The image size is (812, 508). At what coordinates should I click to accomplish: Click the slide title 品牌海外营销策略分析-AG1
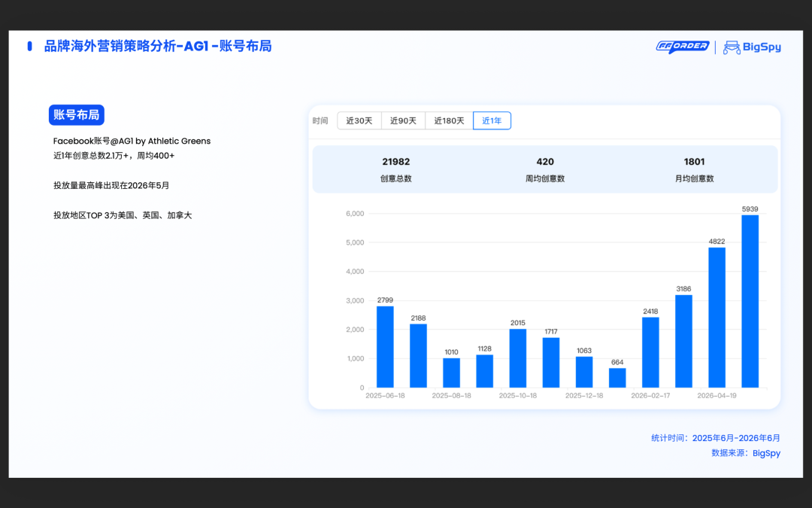(x=158, y=46)
